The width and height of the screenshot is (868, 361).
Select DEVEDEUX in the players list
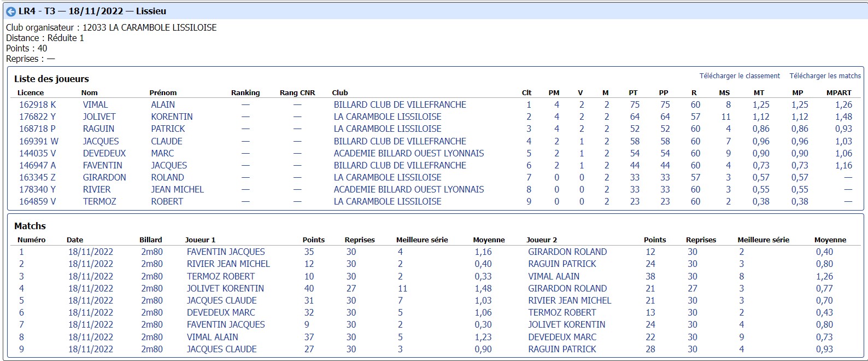point(104,153)
